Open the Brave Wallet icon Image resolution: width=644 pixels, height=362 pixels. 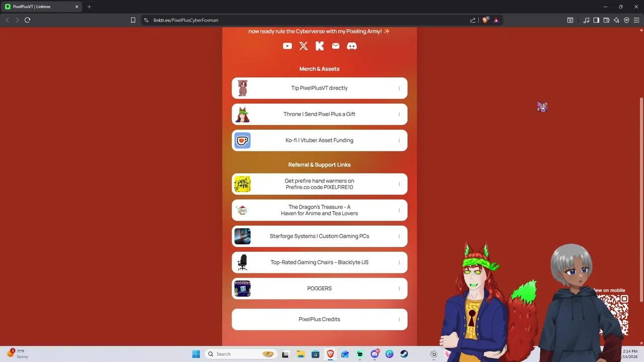606,20
